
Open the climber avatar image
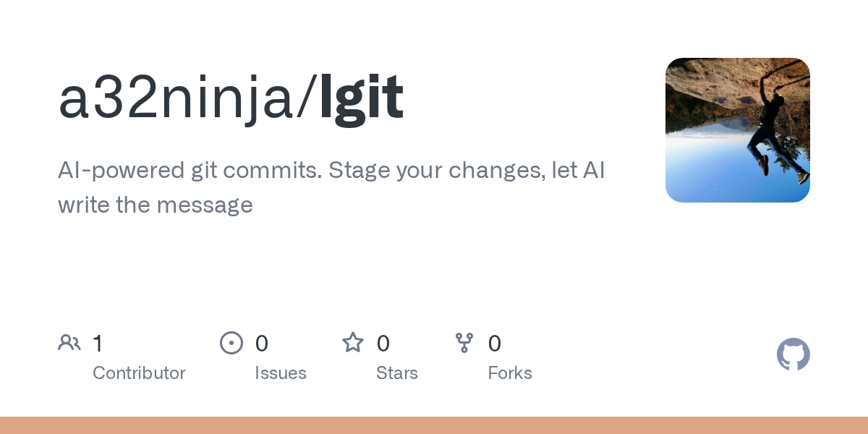[x=737, y=130]
